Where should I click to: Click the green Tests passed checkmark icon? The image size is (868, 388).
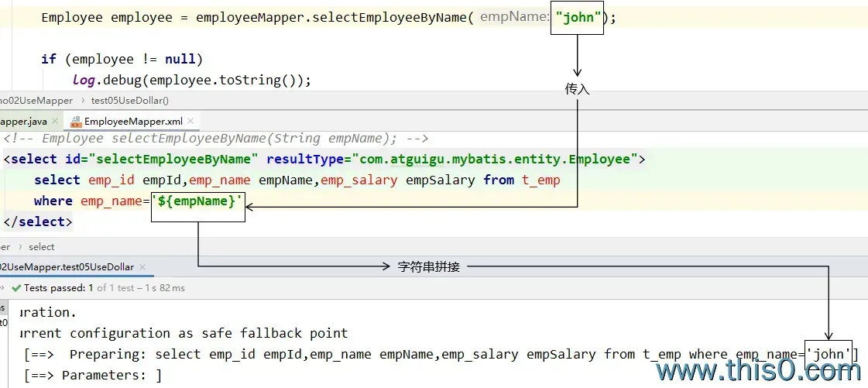tap(16, 288)
